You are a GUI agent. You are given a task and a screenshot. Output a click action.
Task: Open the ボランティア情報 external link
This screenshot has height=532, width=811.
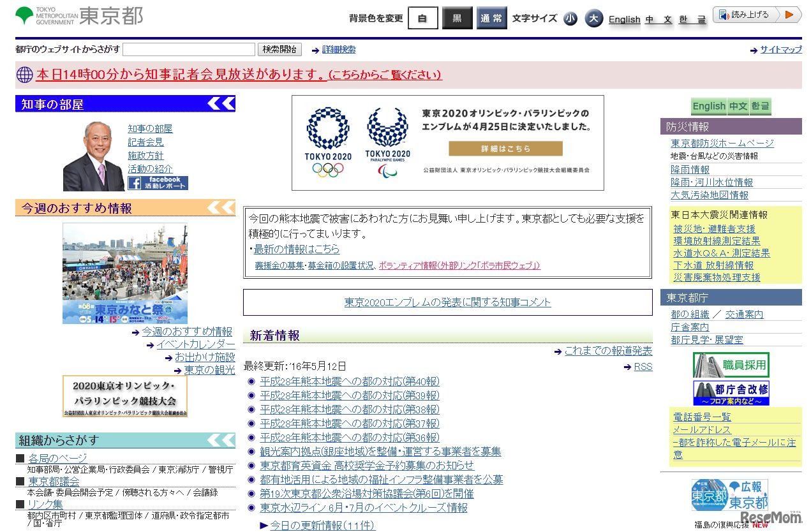click(459, 265)
